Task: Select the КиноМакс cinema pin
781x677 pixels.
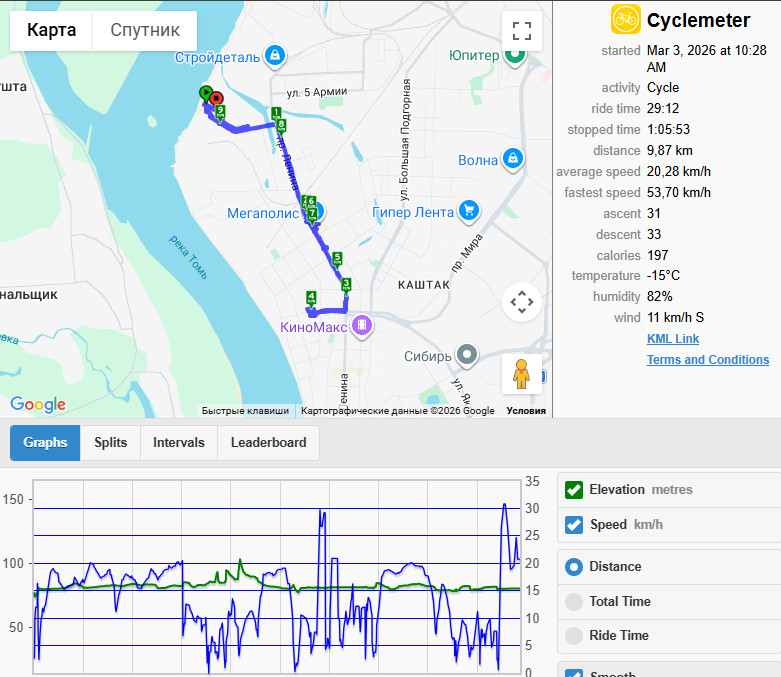Action: (x=362, y=326)
